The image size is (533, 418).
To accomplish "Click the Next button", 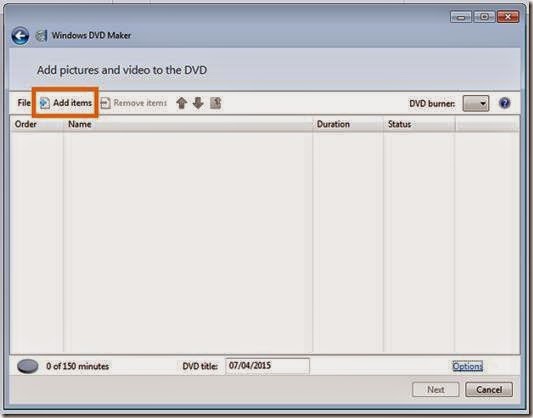I will 435,389.
